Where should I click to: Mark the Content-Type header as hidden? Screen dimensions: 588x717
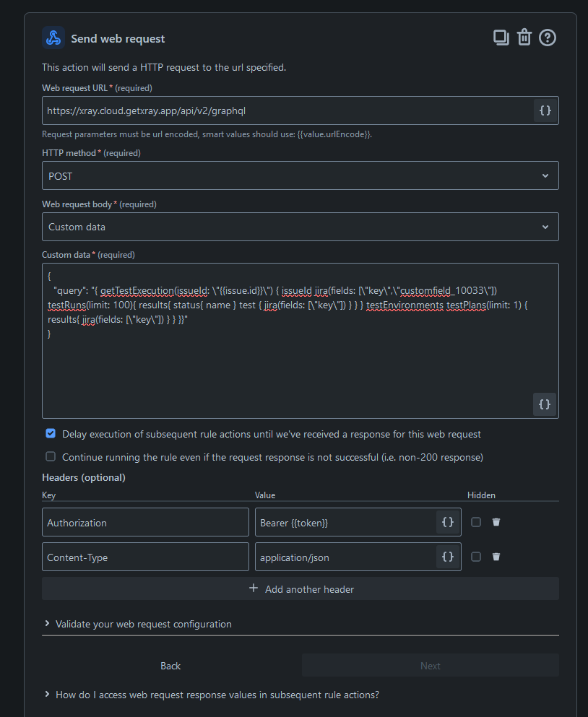(476, 557)
